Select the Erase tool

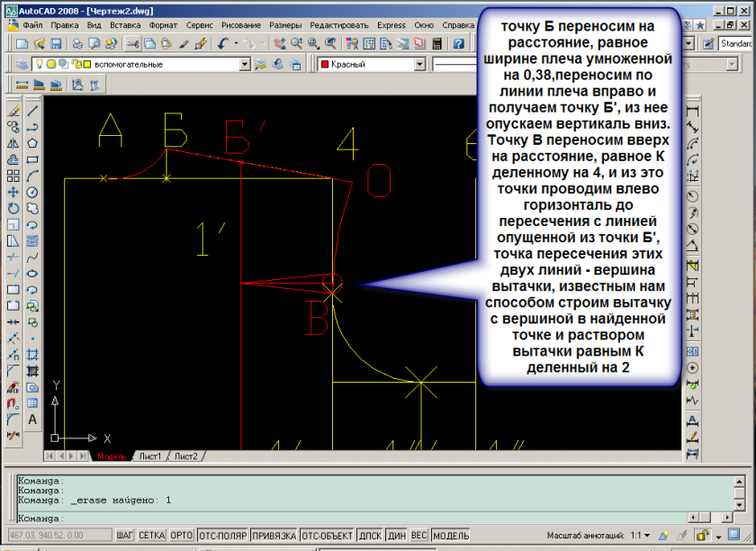pyautogui.click(x=13, y=111)
